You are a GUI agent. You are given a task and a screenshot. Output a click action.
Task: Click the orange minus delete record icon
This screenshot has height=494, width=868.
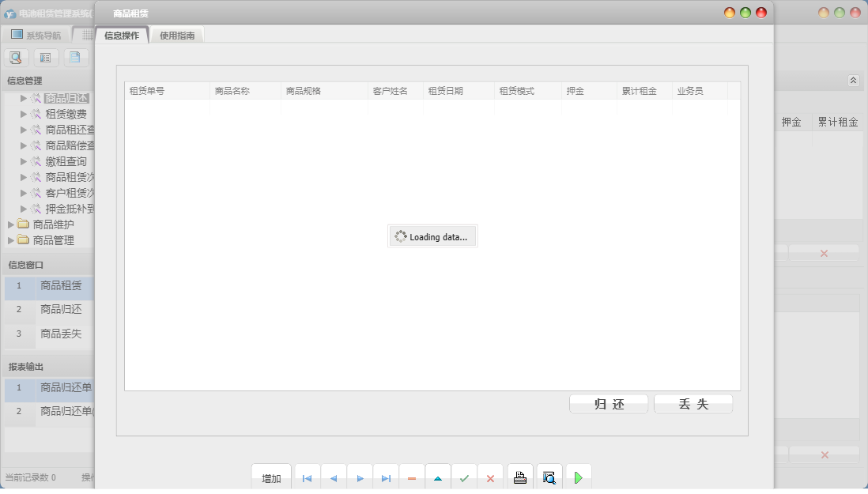tap(412, 478)
